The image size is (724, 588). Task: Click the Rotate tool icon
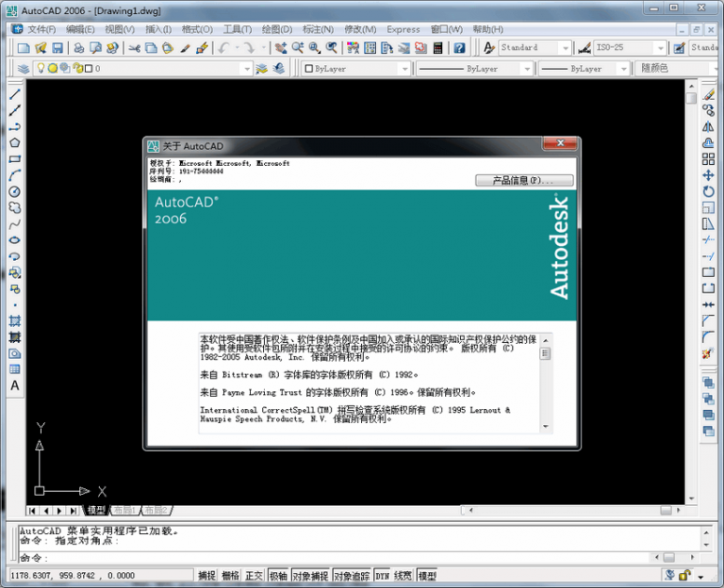[x=708, y=191]
